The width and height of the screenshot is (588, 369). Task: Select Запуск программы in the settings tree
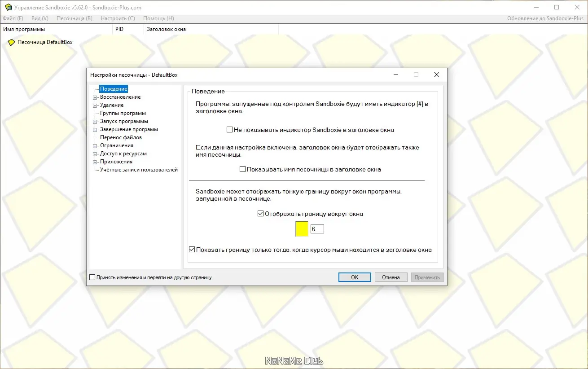[x=124, y=121]
